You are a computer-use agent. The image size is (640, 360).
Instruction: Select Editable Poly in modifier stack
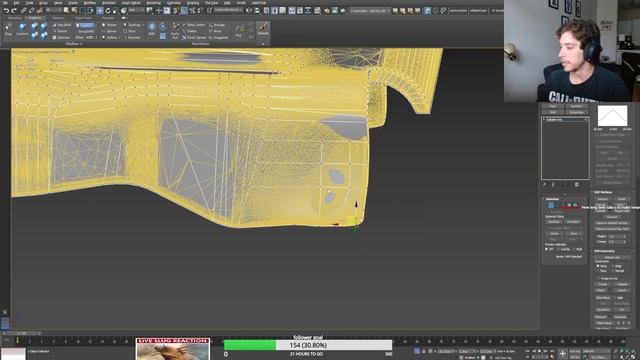[565, 120]
